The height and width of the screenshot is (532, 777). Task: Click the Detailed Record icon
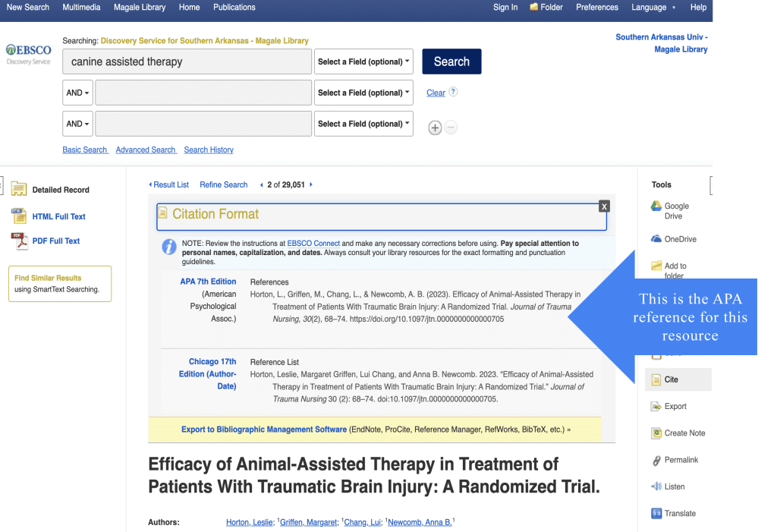click(x=19, y=189)
